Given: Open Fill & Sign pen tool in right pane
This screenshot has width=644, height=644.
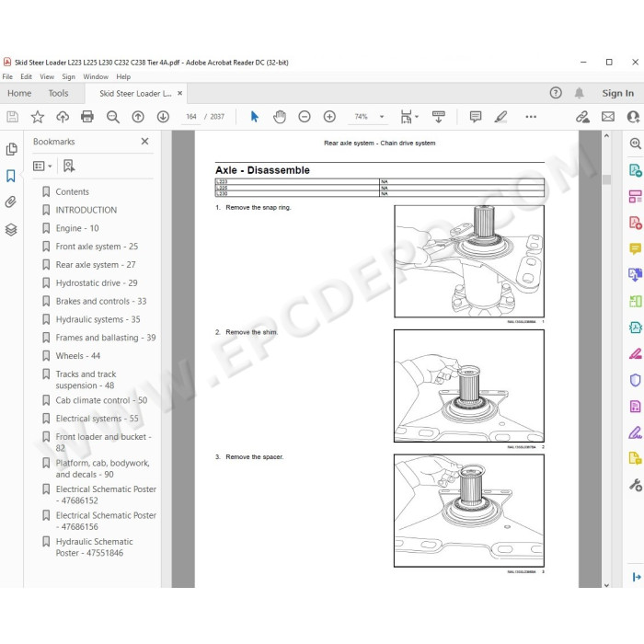Looking at the screenshot, I should click(635, 432).
